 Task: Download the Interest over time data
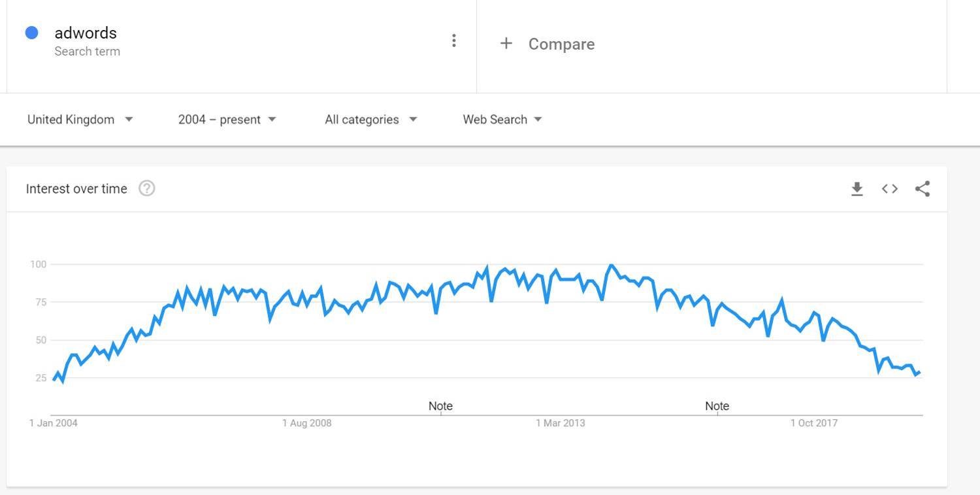pos(857,189)
